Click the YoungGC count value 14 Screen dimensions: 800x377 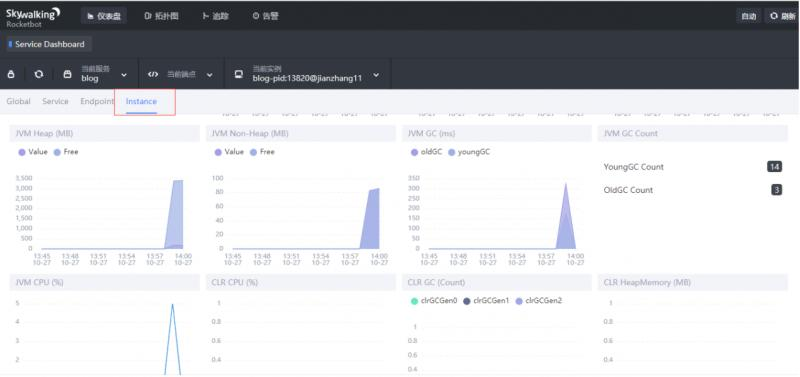[x=774, y=167]
